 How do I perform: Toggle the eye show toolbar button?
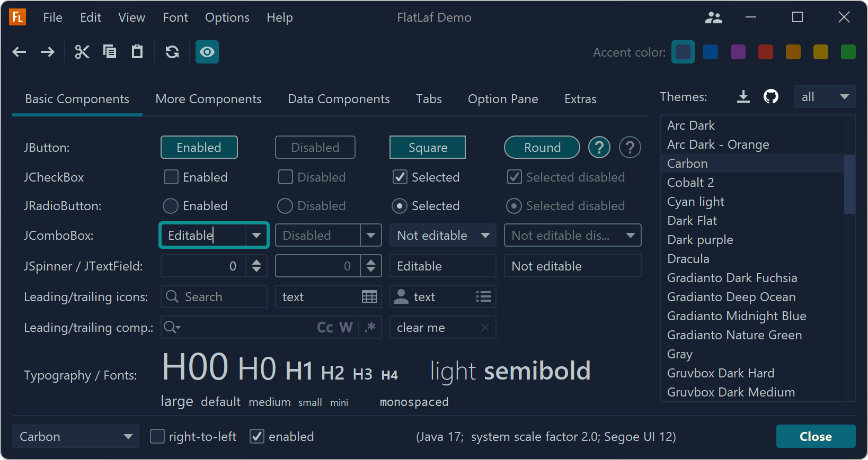tap(207, 52)
